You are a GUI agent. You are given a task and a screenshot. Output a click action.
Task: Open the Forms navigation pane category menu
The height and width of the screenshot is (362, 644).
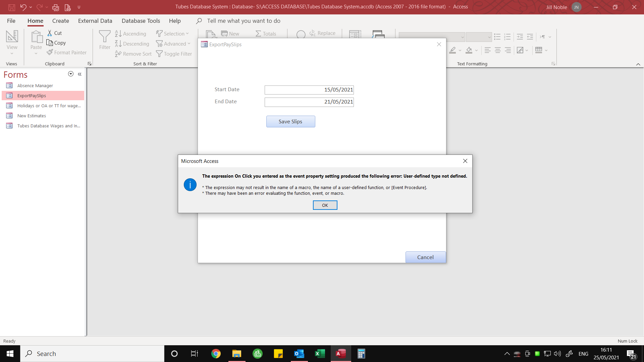click(x=70, y=74)
